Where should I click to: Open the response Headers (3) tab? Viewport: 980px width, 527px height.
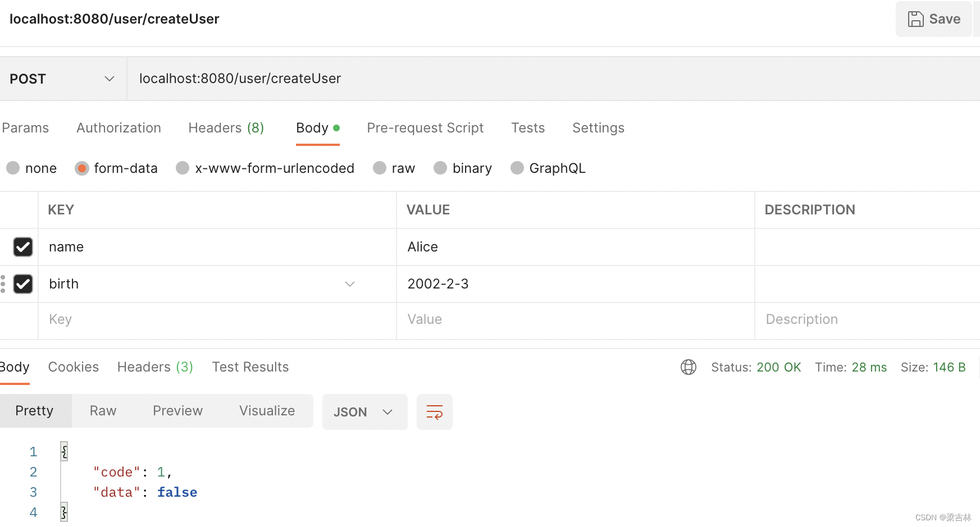point(155,367)
